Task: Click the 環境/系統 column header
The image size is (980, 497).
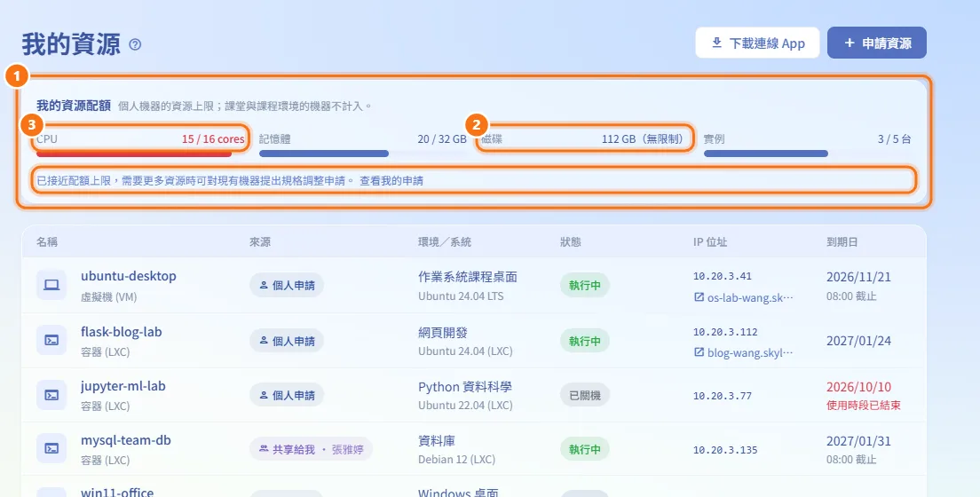Action: [445, 242]
